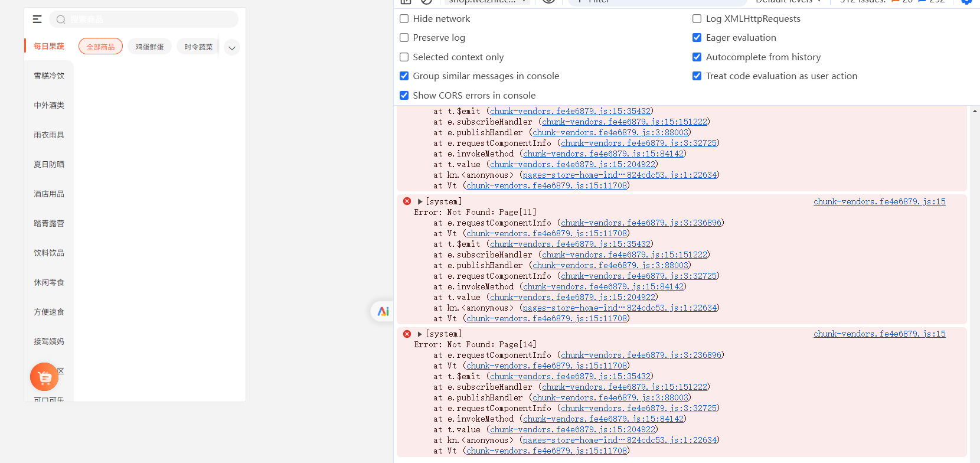Expand the subcategory chevron dropdown

pos(232,48)
